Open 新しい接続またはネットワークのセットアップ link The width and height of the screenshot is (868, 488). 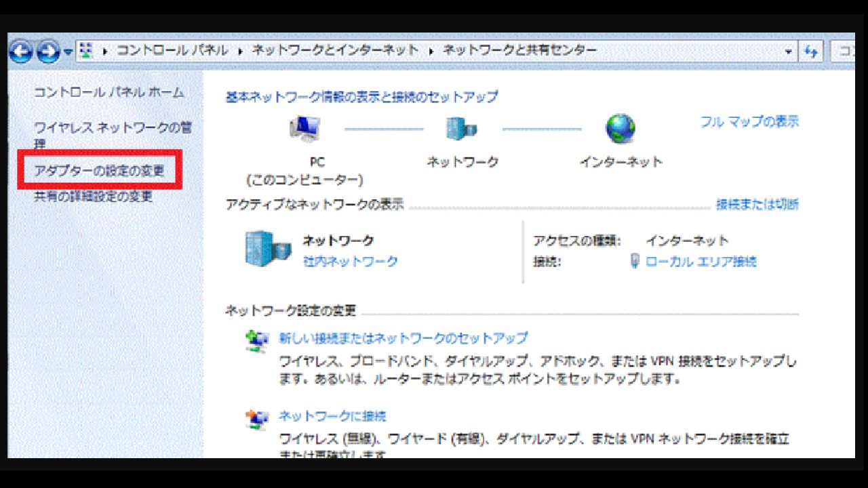click(403, 338)
